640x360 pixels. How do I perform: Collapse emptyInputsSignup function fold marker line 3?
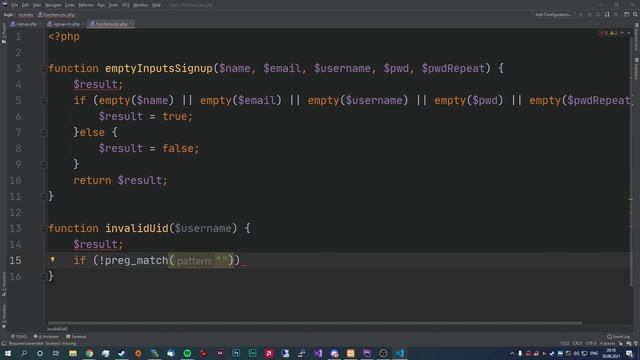click(44, 69)
